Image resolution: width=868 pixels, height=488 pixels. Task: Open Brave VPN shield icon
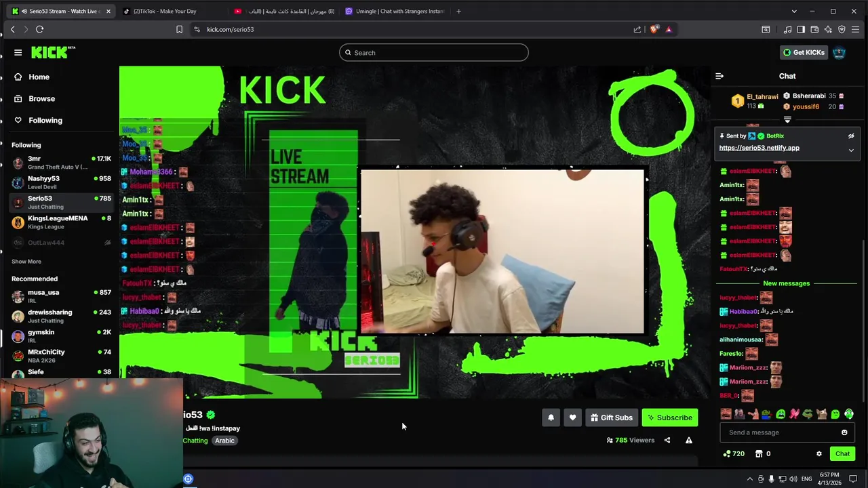pyautogui.click(x=842, y=29)
